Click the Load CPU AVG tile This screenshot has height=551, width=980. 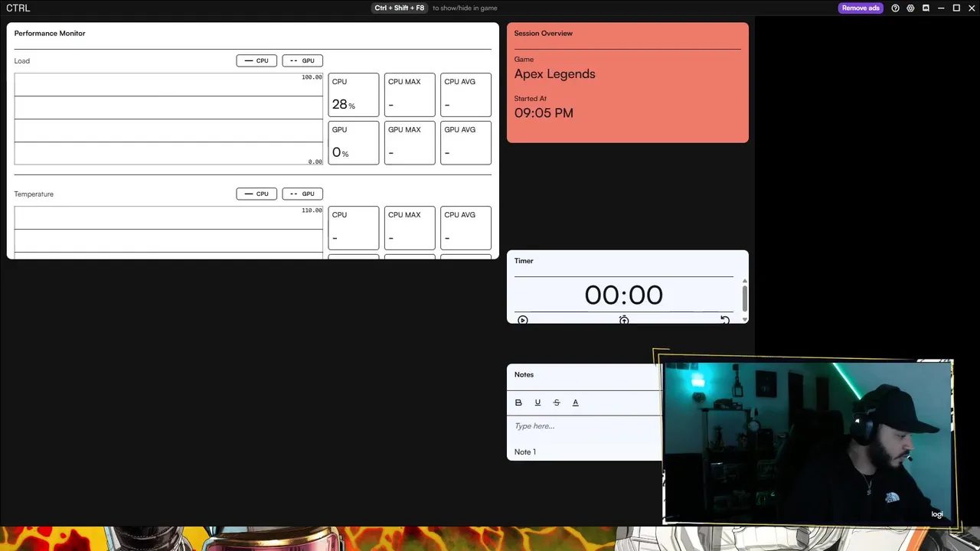pyautogui.click(x=465, y=95)
